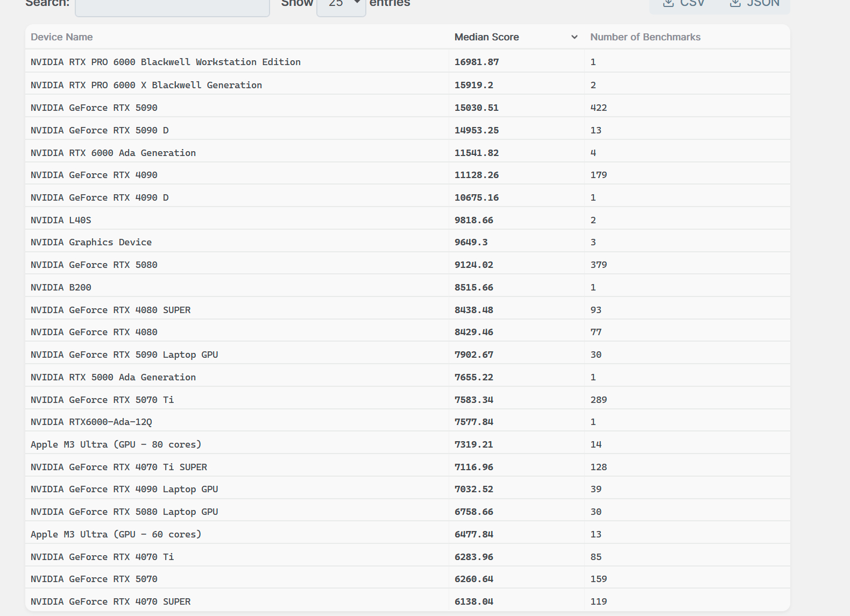Select Apple M3 Ultra (GPU - 60 cores)
850x616 pixels.
tap(116, 534)
